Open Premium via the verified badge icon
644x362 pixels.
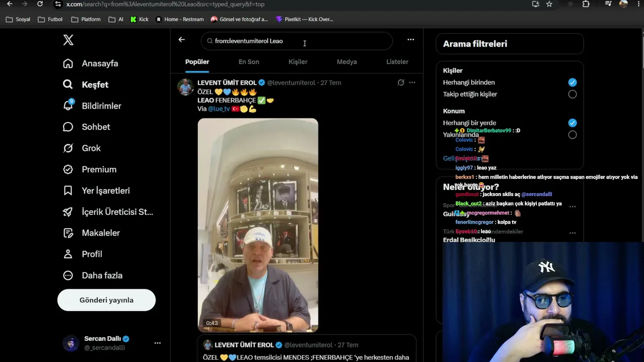[68, 169]
